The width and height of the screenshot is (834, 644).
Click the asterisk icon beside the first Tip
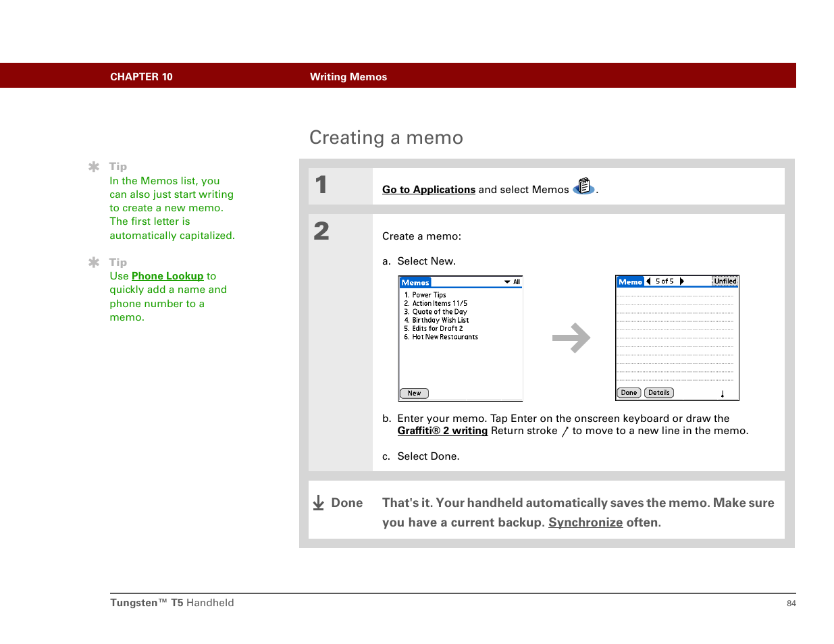coord(94,167)
